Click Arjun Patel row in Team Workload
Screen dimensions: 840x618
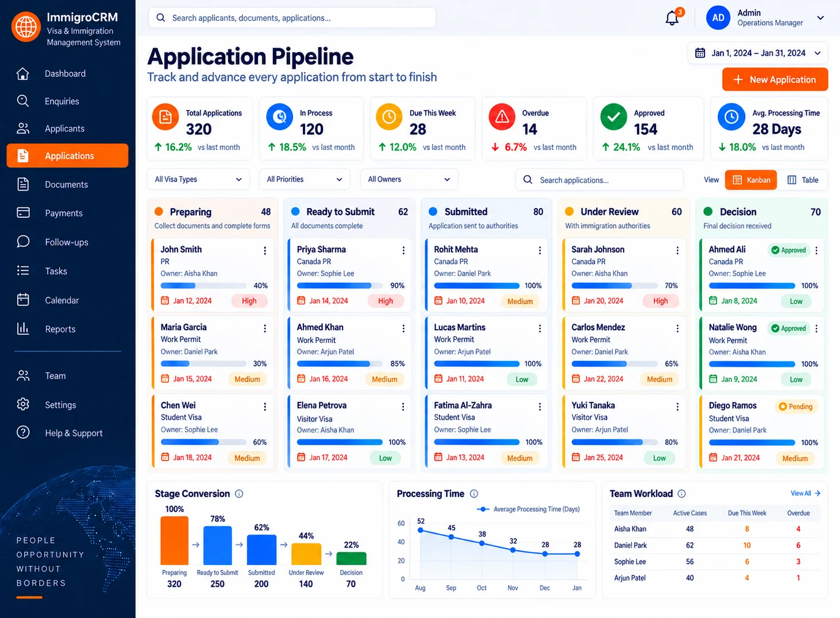(715, 578)
